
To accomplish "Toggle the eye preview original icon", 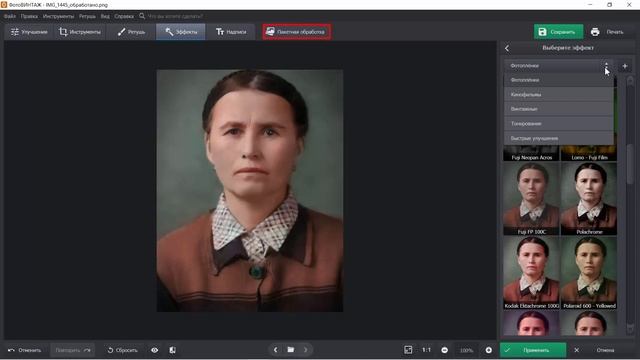I will pos(155,350).
